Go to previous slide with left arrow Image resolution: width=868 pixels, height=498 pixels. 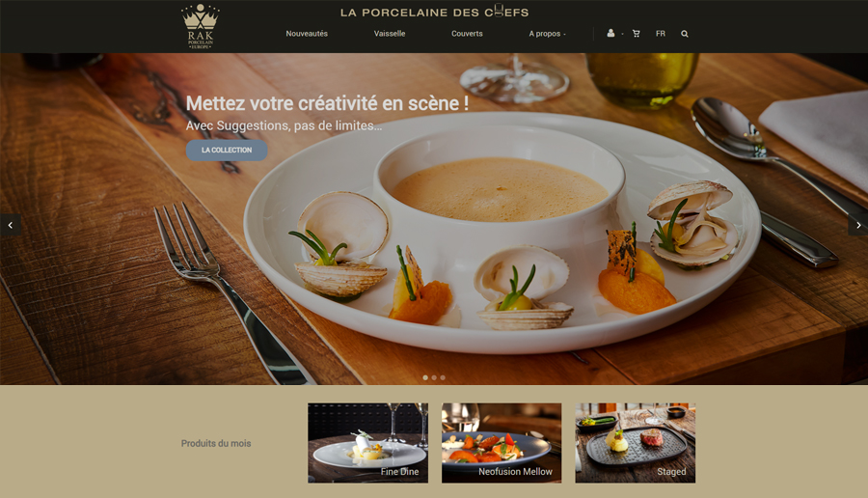10,225
